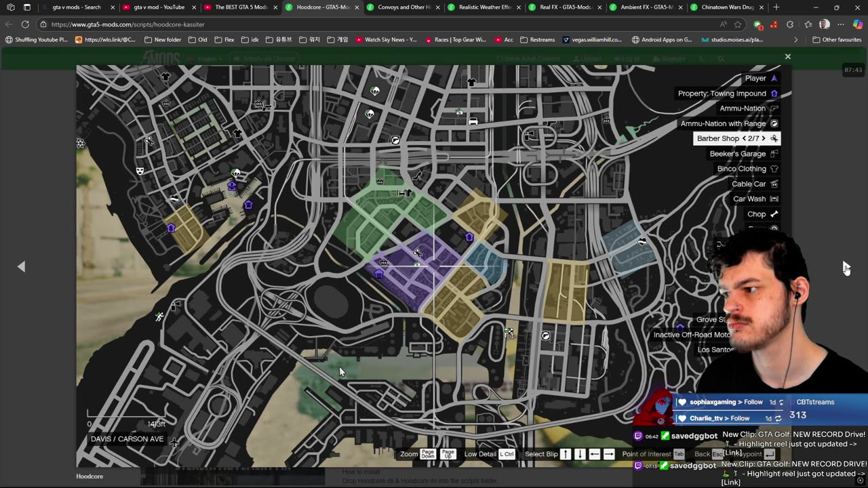Viewport: 868px width, 488px height.
Task: Switch to Convoys and Other tab
Action: 403,7
